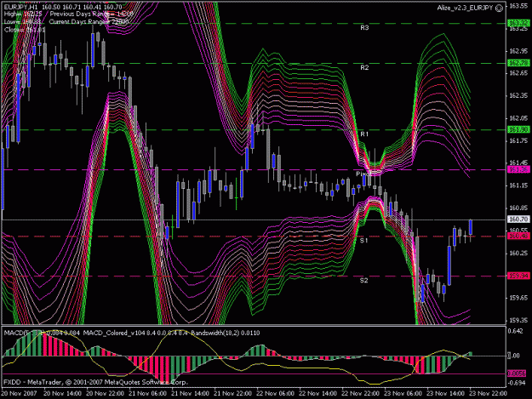Click the green 163.32 price tag
532x399 pixels.
518,23
